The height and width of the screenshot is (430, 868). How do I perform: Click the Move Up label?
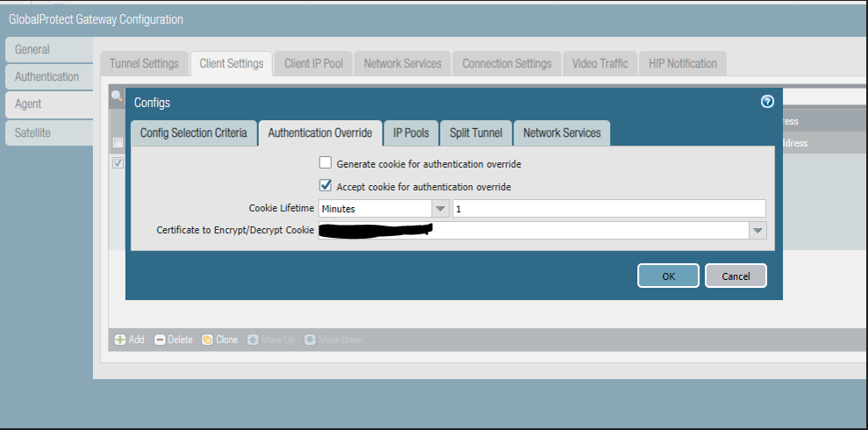278,340
